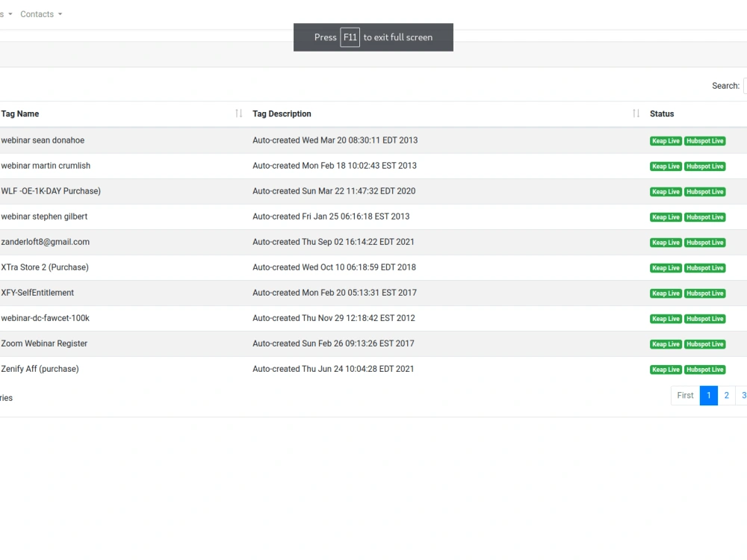Screen dimensions: 747x560
Task: Go to page 2 of the table
Action: (727, 395)
